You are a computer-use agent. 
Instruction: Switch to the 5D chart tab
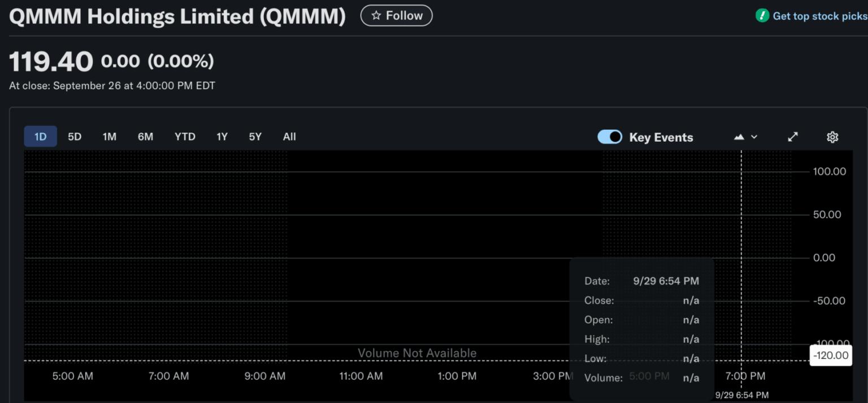point(74,137)
